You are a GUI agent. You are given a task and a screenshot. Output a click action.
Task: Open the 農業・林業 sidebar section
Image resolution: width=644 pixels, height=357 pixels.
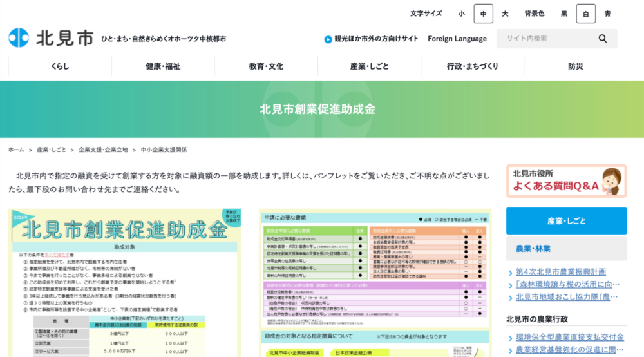click(x=566, y=249)
